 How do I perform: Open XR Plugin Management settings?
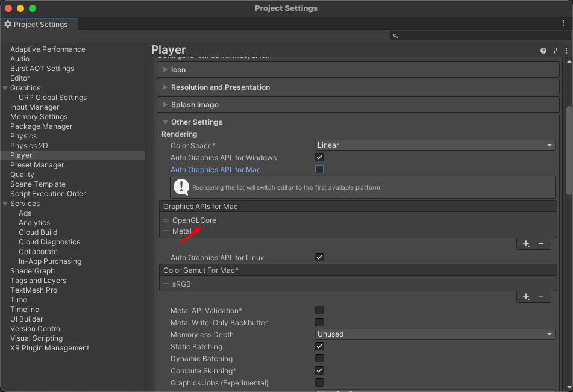tap(49, 348)
